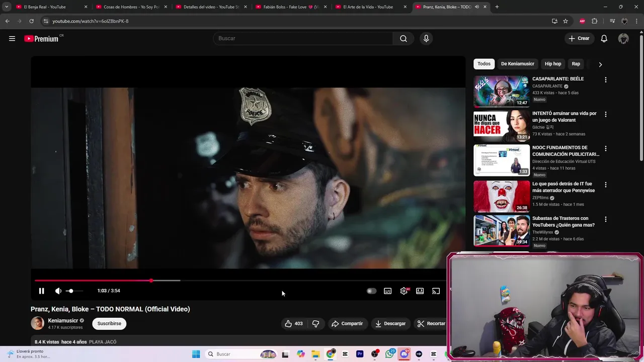
Task: Open media controls in browser toolbar
Action: pos(612,21)
